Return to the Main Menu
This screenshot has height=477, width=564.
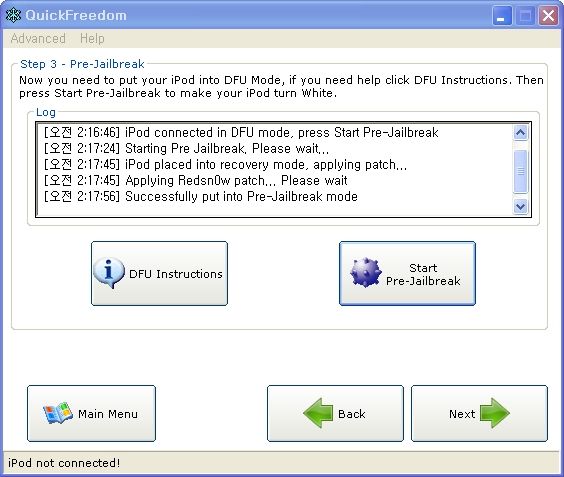(x=91, y=414)
